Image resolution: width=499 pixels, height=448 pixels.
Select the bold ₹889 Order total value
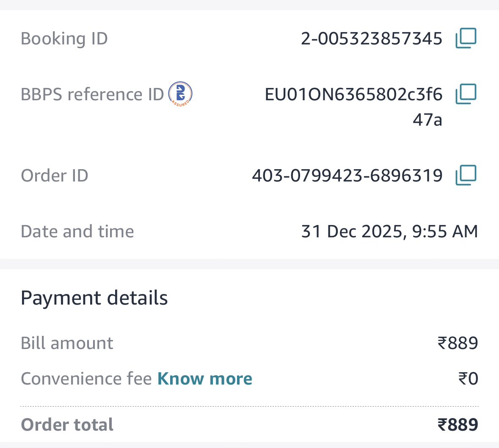point(458,425)
